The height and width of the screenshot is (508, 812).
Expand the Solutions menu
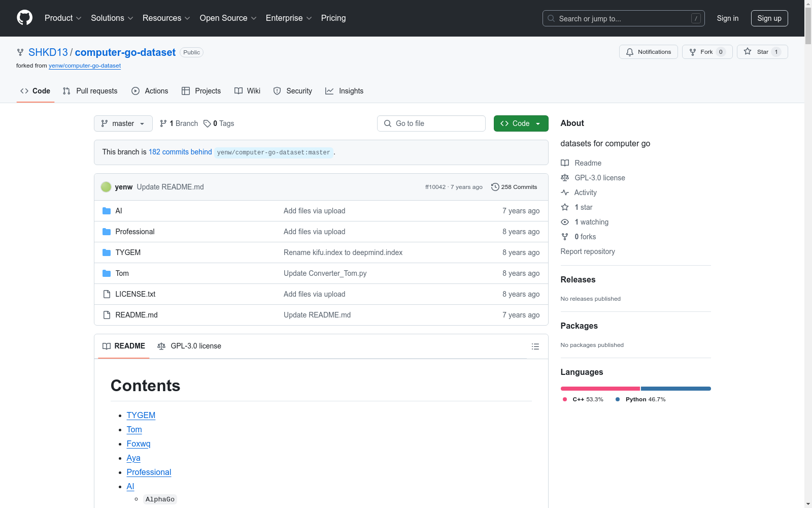pyautogui.click(x=112, y=18)
